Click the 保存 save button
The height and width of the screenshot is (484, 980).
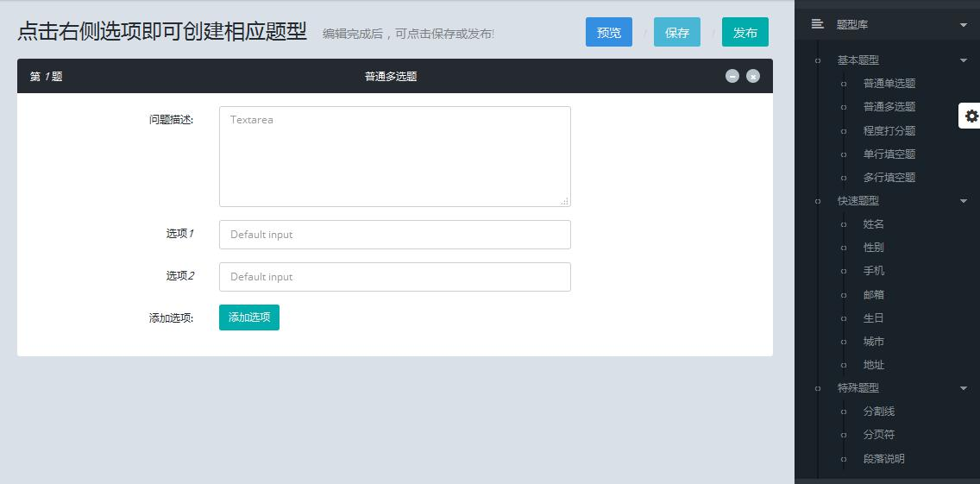[677, 32]
